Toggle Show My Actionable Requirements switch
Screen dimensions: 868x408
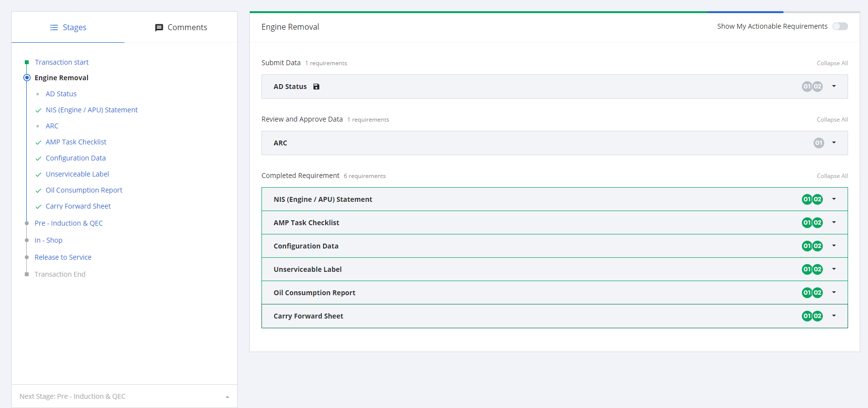(840, 26)
